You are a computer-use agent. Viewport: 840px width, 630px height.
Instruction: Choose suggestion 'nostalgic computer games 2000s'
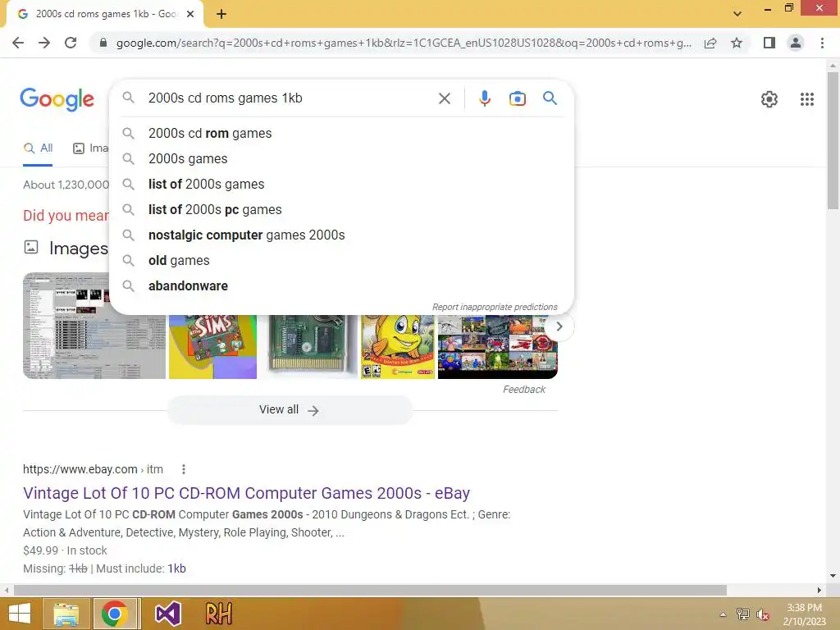(x=341, y=235)
